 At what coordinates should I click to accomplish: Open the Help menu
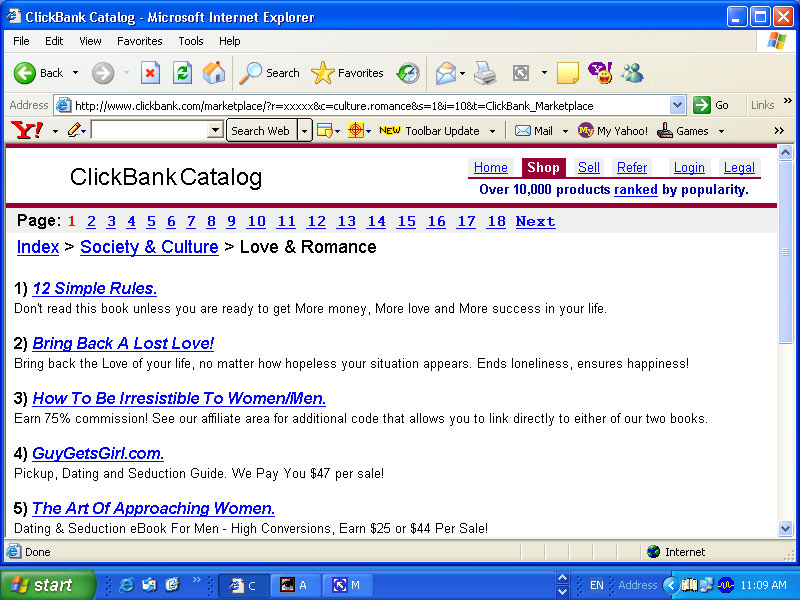(x=229, y=41)
